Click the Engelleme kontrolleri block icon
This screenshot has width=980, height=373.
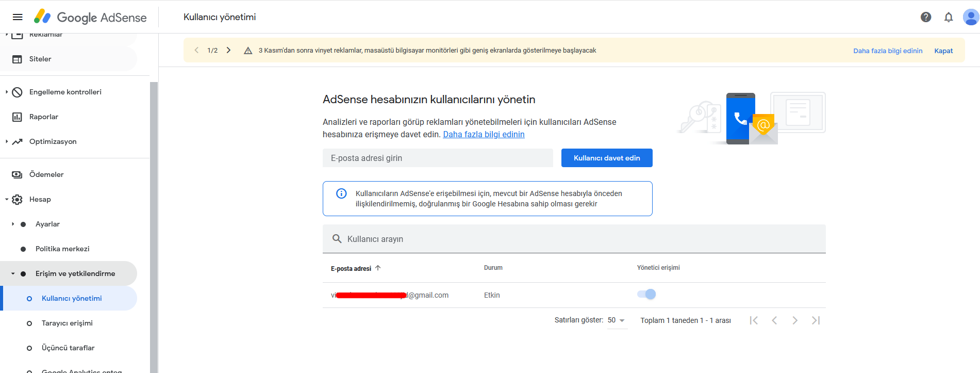point(17,92)
